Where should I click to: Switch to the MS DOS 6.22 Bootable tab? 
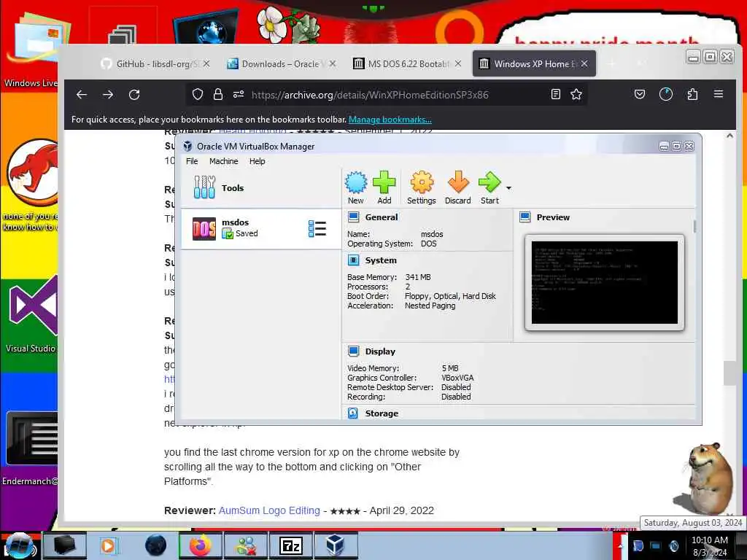[x=408, y=64]
